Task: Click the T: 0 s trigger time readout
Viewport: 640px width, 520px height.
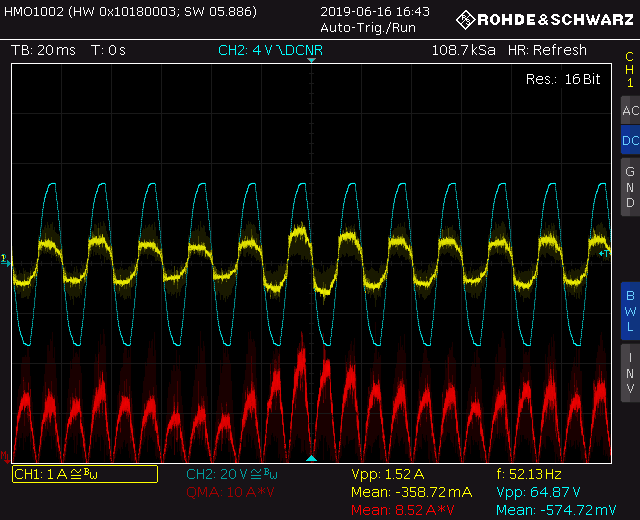Action: coord(108,50)
